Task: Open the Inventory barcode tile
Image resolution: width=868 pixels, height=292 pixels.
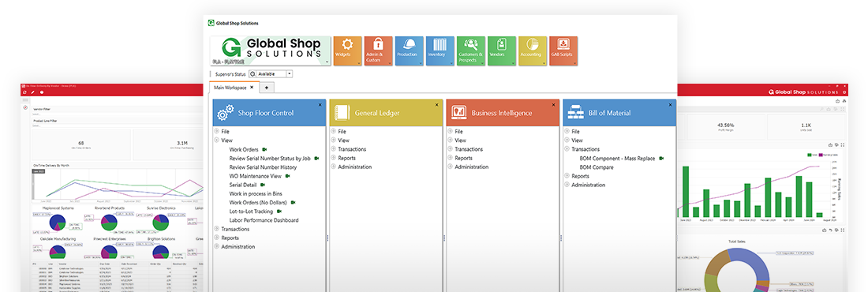Action: [x=440, y=51]
